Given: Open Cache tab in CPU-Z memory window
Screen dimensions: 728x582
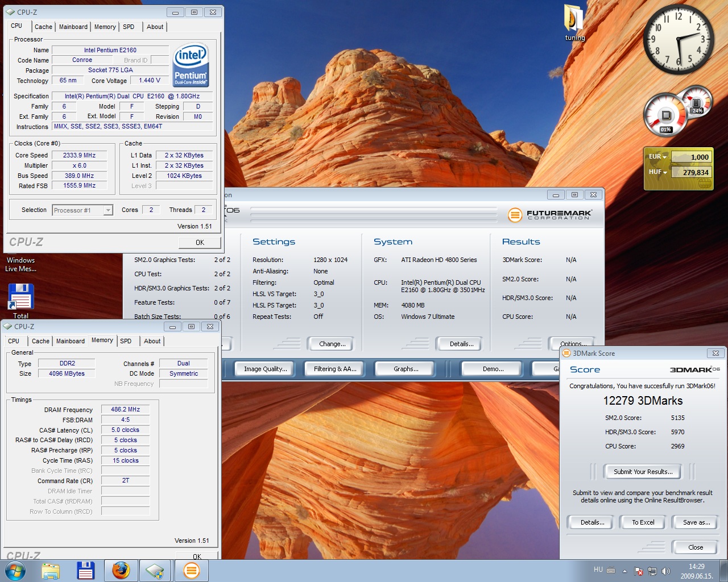Looking at the screenshot, I should (x=40, y=341).
